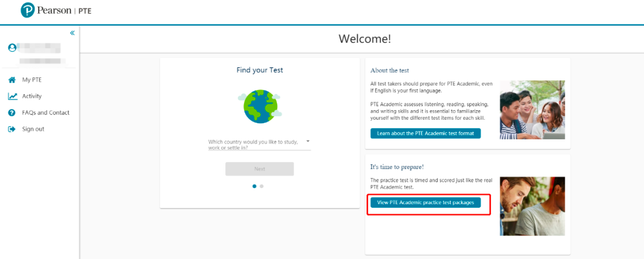Click the home icon beside My PTE

[x=12, y=80]
